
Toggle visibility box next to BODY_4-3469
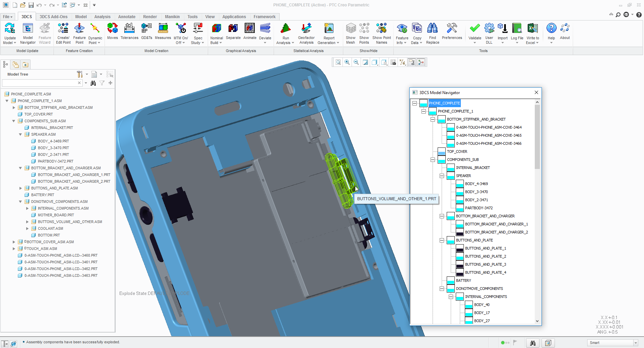459,184
